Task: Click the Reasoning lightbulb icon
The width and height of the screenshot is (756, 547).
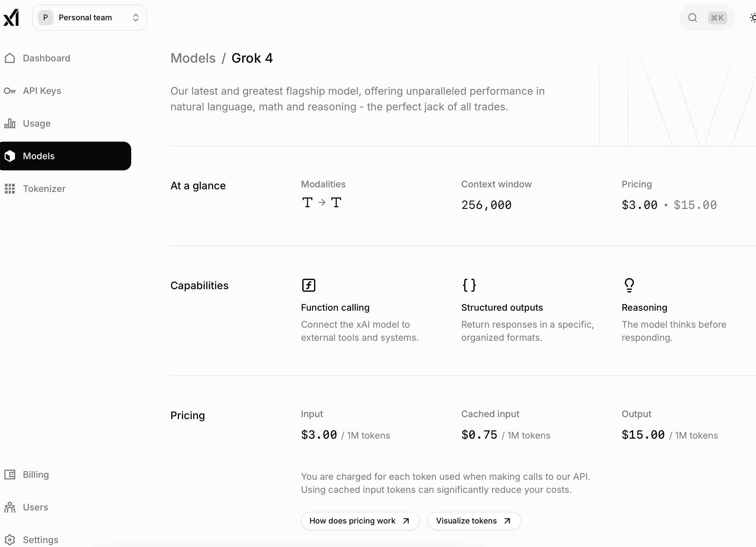Action: 629,285
